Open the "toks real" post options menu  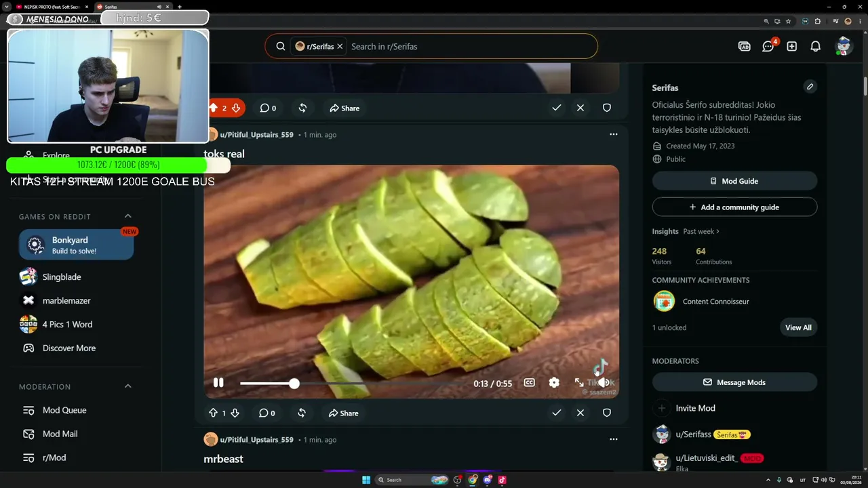pyautogui.click(x=614, y=134)
